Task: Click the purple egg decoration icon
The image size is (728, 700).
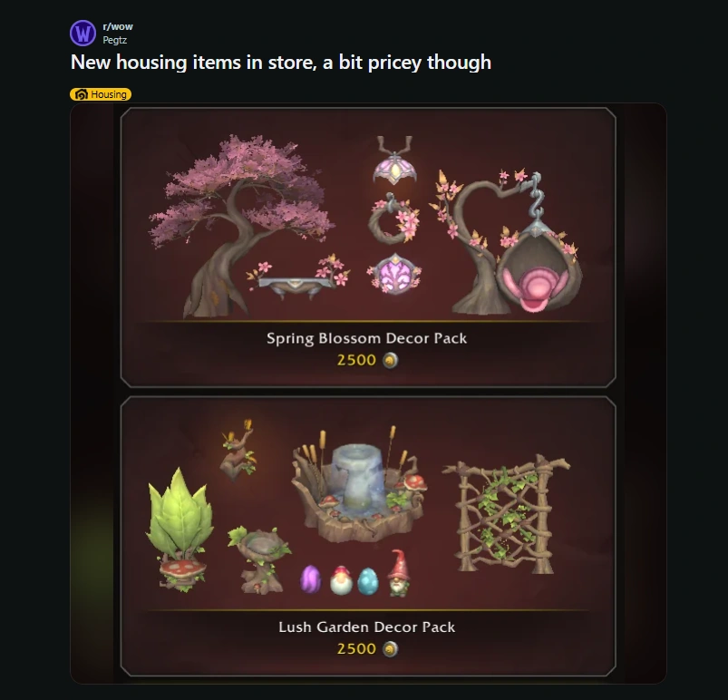Action: pos(311,579)
